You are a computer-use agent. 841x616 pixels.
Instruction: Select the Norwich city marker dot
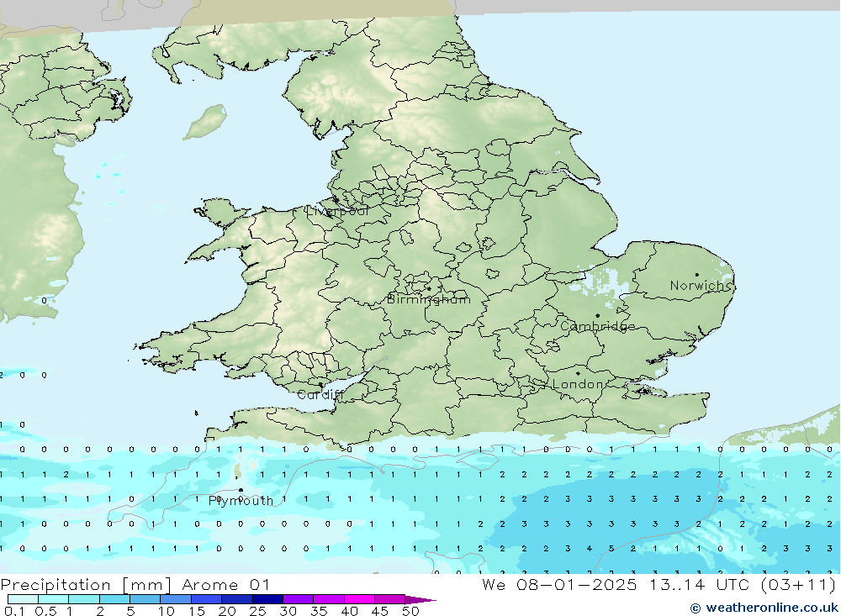(x=696, y=275)
